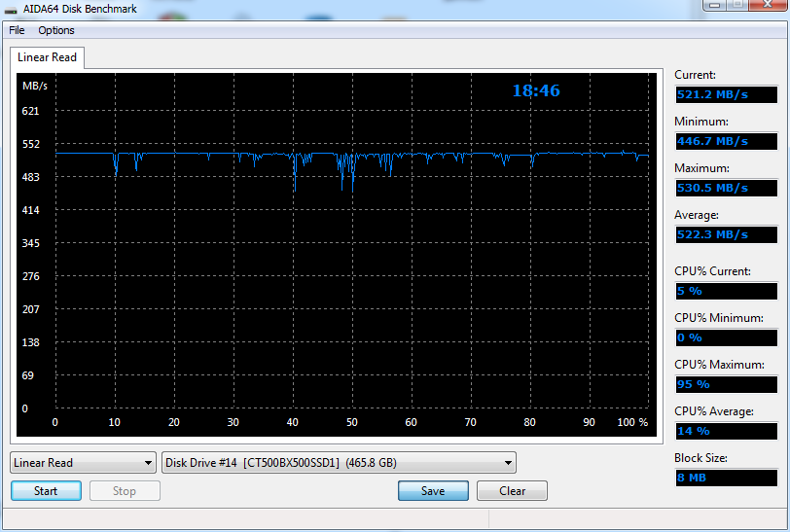This screenshot has width=790, height=532.
Task: Click the CPU% Current value 5 %
Action: [727, 291]
